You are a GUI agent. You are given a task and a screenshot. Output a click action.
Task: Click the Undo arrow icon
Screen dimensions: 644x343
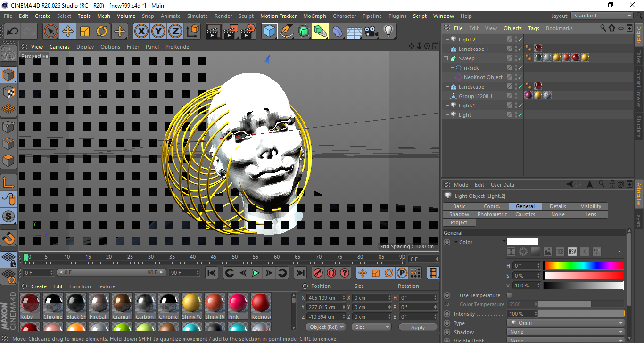[13, 32]
